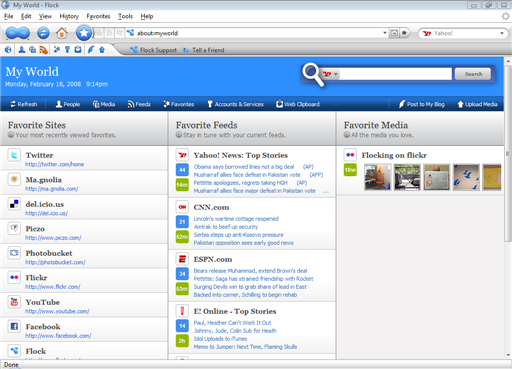Viewport: 512px width, 369px height.
Task: Open Accounts & Services in My World bar
Action: tap(235, 104)
